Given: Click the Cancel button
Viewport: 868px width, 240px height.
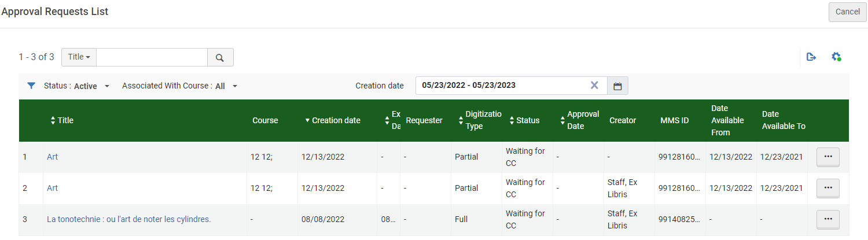Looking at the screenshot, I should point(847,12).
